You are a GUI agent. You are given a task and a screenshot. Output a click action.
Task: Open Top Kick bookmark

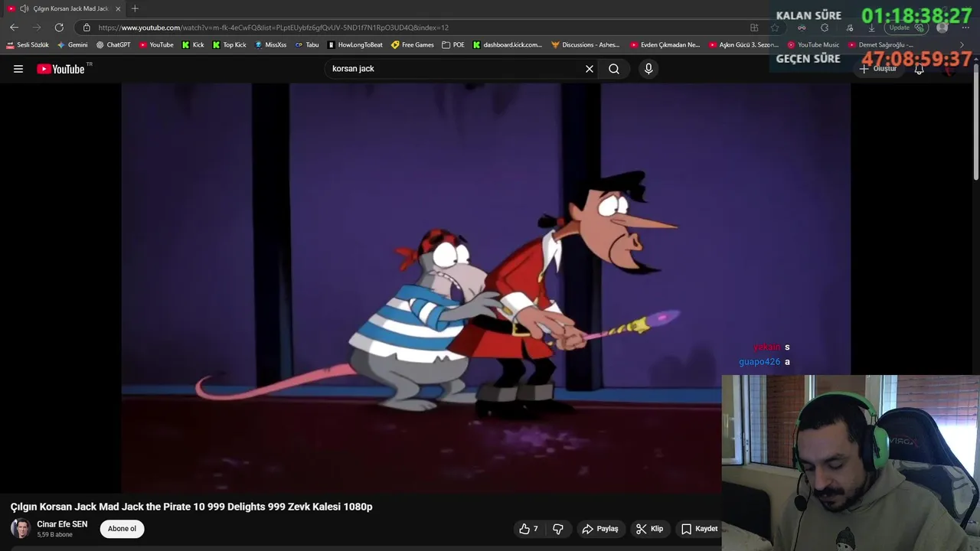[230, 44]
